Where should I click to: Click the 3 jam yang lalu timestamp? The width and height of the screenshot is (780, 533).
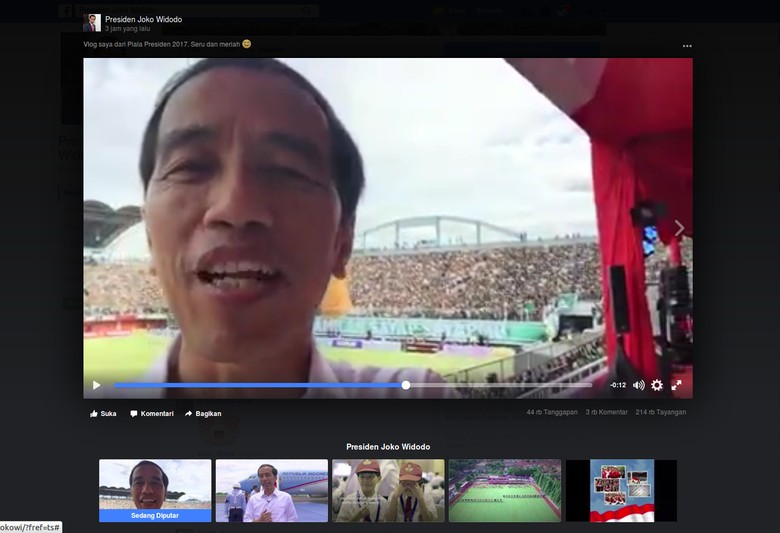(x=127, y=29)
